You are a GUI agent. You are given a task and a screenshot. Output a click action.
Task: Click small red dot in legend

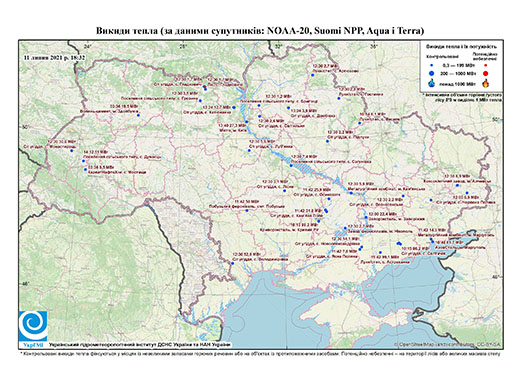pyautogui.click(x=486, y=65)
